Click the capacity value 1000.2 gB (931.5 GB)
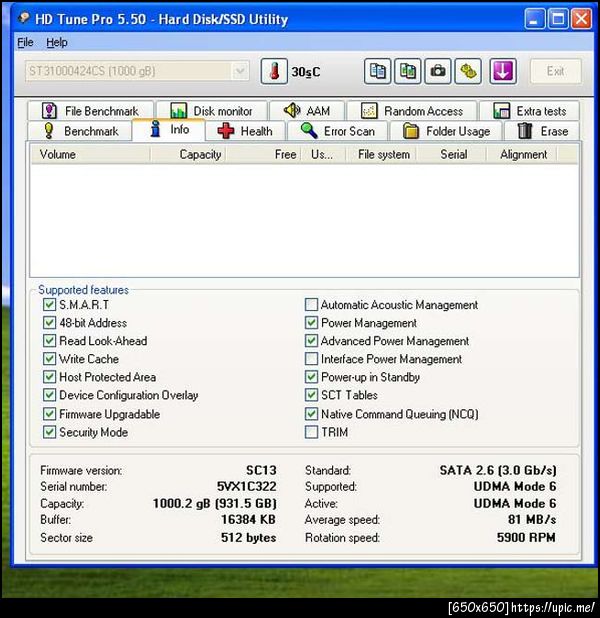Viewport: 600px width, 618px height. point(215,503)
